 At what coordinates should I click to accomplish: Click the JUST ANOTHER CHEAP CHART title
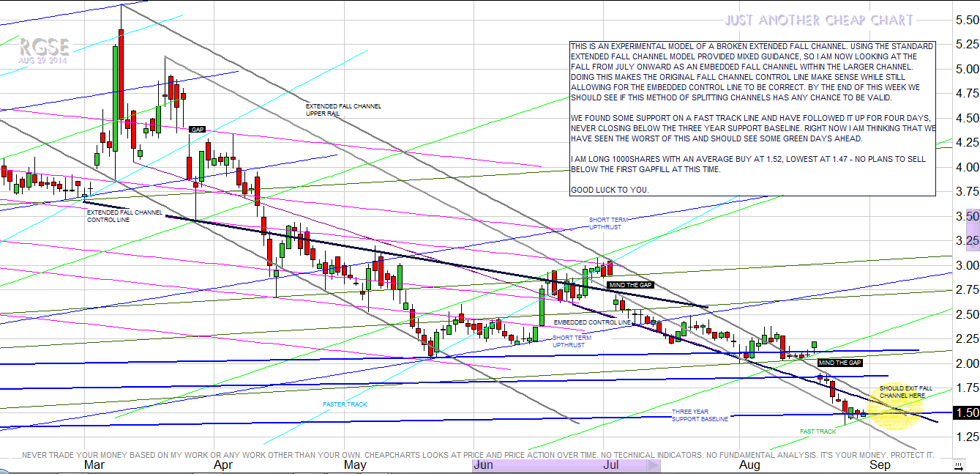click(819, 21)
